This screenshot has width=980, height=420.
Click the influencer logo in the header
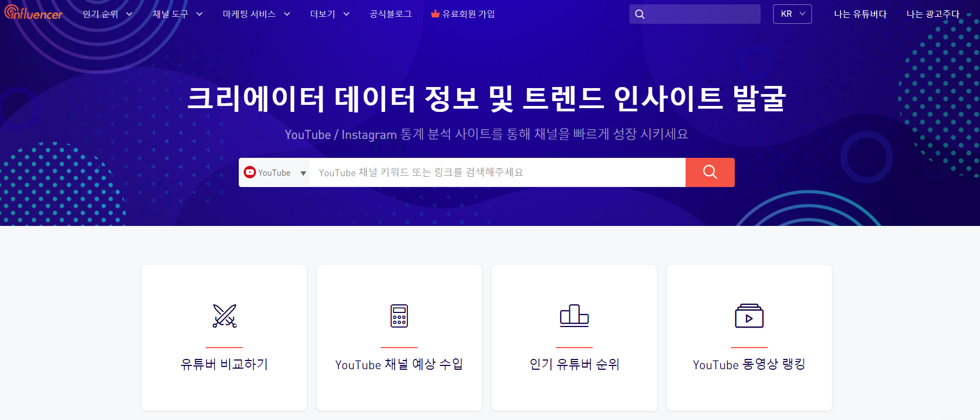(33, 13)
